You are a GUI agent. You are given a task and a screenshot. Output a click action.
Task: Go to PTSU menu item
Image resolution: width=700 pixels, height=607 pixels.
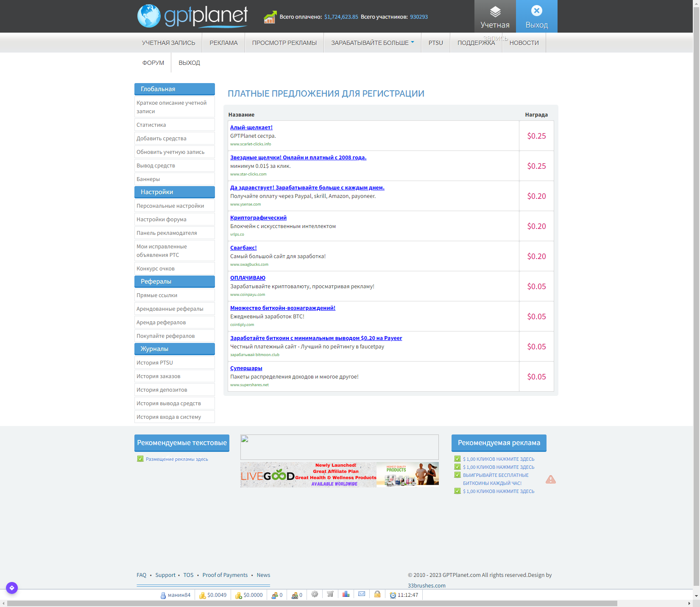436,43
